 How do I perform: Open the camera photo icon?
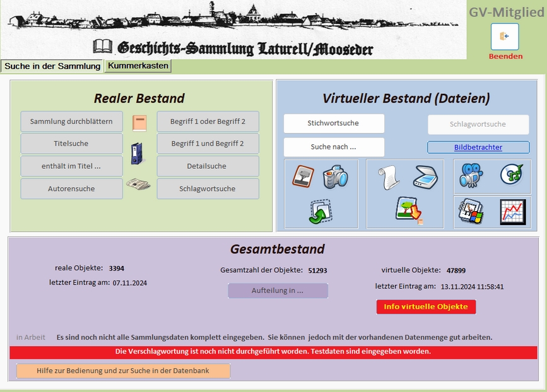tap(335, 177)
